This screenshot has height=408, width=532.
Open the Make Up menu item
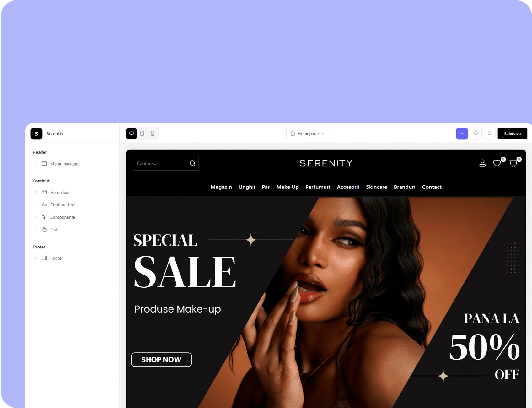click(x=287, y=187)
